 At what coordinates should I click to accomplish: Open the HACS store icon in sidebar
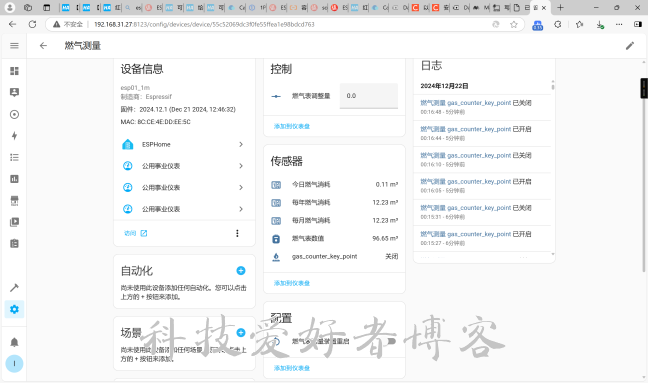coord(14,200)
